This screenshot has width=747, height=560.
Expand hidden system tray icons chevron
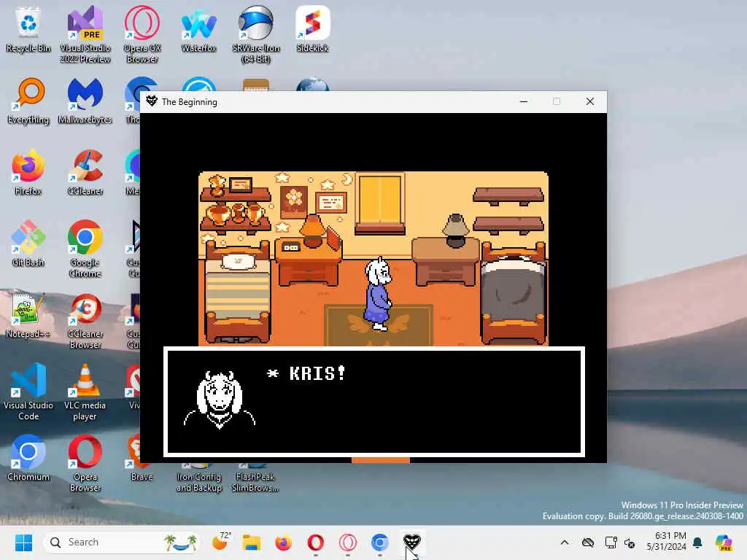(x=565, y=542)
